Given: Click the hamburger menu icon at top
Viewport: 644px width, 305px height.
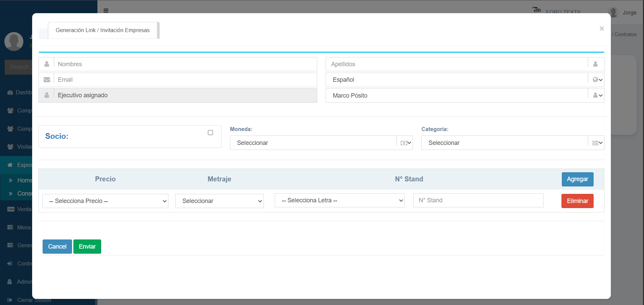Looking at the screenshot, I should coord(106,10).
